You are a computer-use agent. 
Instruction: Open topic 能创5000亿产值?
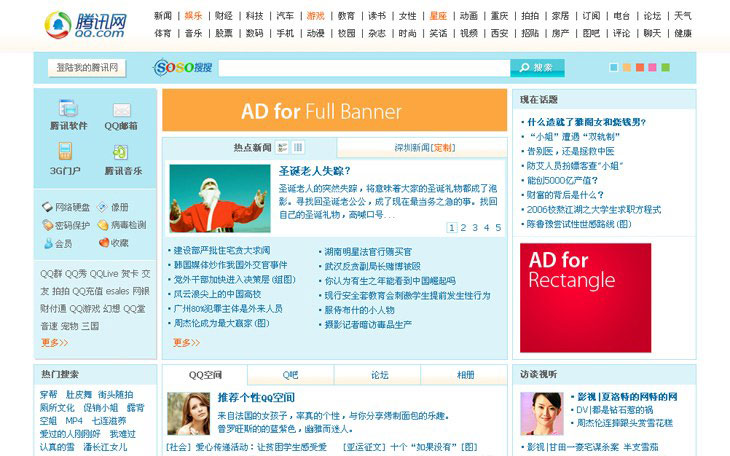click(x=562, y=180)
